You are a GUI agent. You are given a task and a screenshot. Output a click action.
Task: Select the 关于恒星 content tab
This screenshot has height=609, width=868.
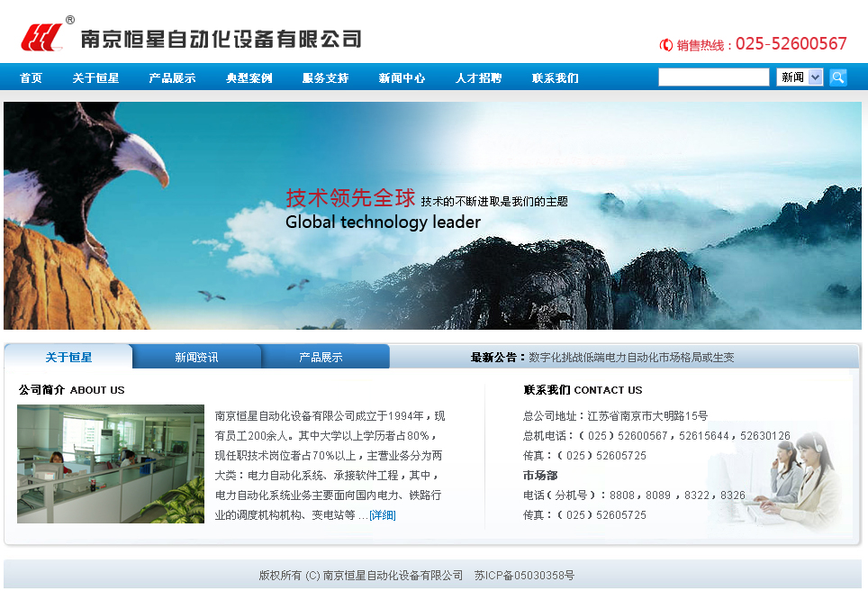tap(68, 358)
